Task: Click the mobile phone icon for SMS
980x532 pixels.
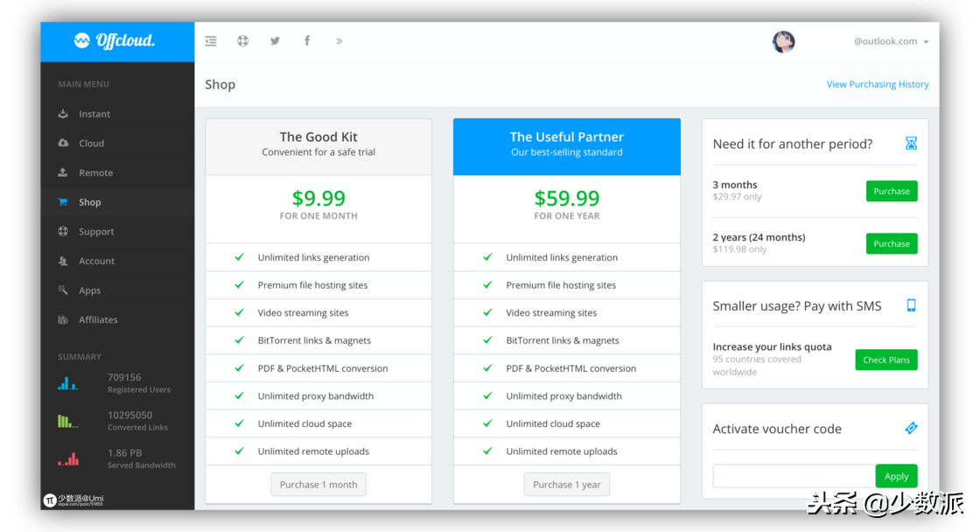Action: [911, 305]
